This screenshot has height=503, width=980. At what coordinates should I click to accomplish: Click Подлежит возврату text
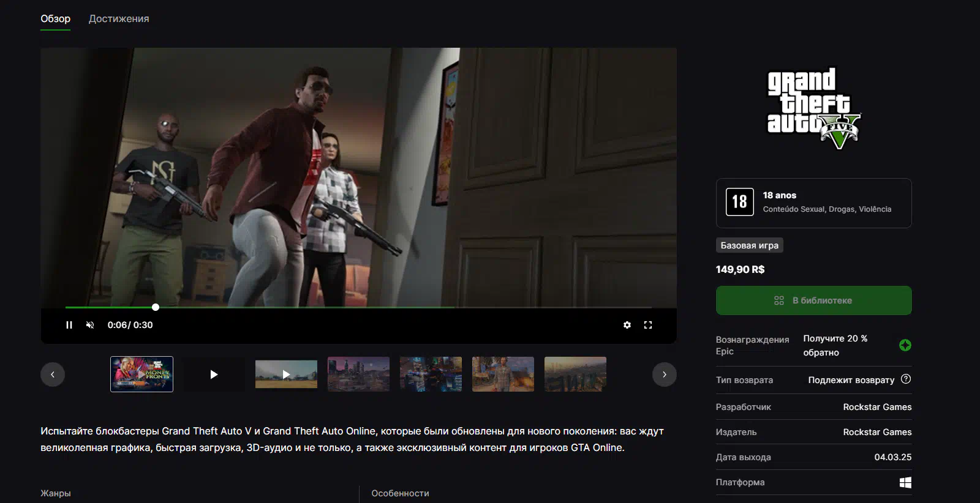click(x=851, y=380)
